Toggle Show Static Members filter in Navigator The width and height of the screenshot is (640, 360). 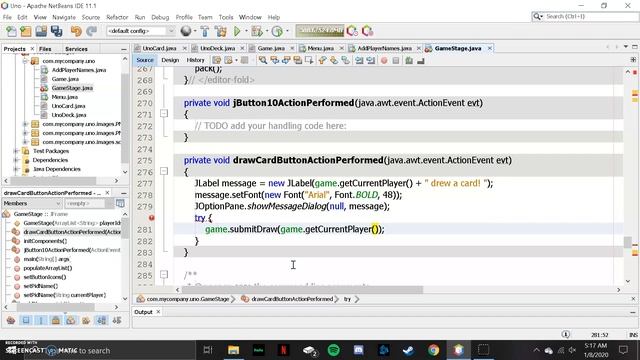click(x=41, y=320)
